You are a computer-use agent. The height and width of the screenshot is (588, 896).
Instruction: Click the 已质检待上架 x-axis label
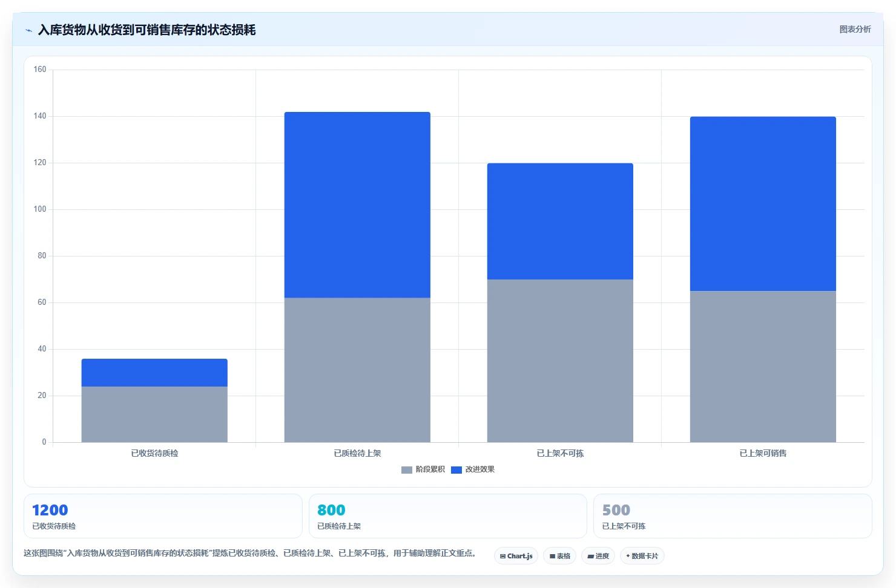(x=357, y=453)
